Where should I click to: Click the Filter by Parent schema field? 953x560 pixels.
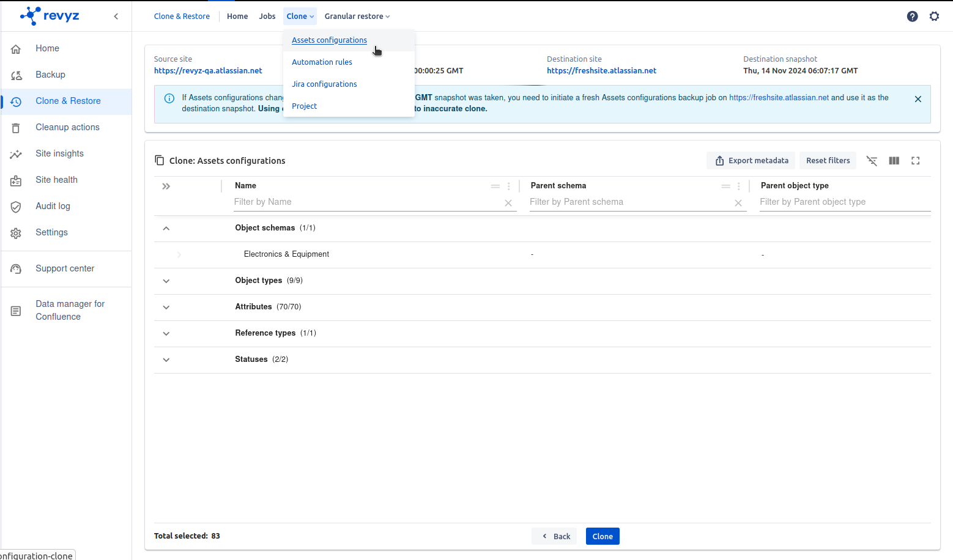coord(629,202)
